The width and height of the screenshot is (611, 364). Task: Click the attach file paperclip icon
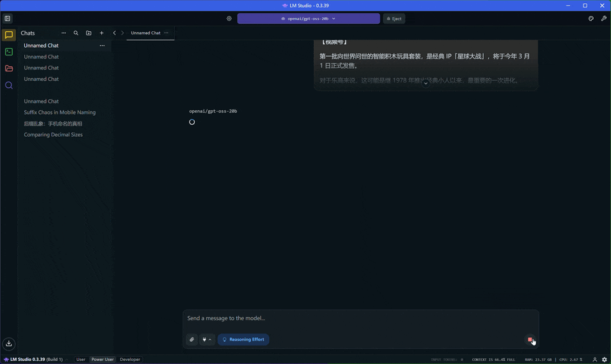192,340
